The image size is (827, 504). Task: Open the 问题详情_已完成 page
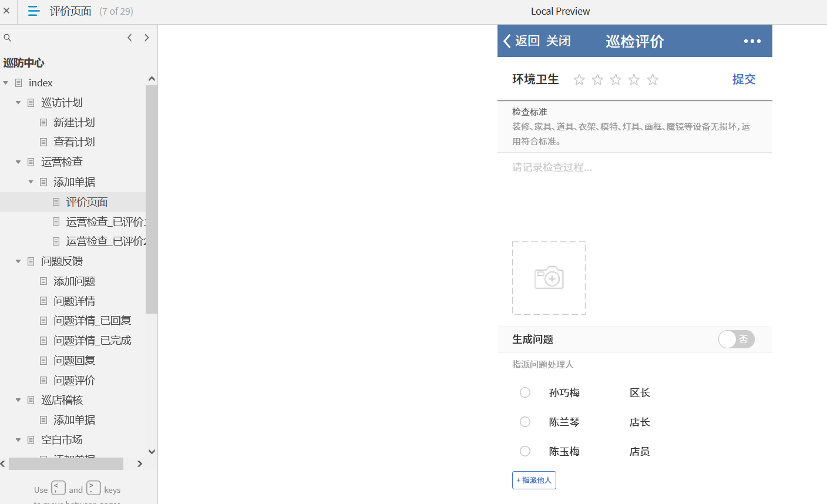92,341
